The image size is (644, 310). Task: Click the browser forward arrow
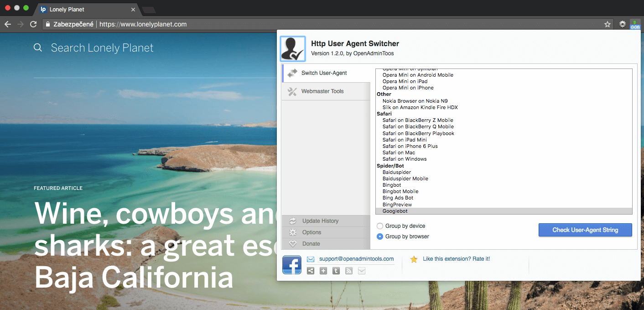coord(20,24)
